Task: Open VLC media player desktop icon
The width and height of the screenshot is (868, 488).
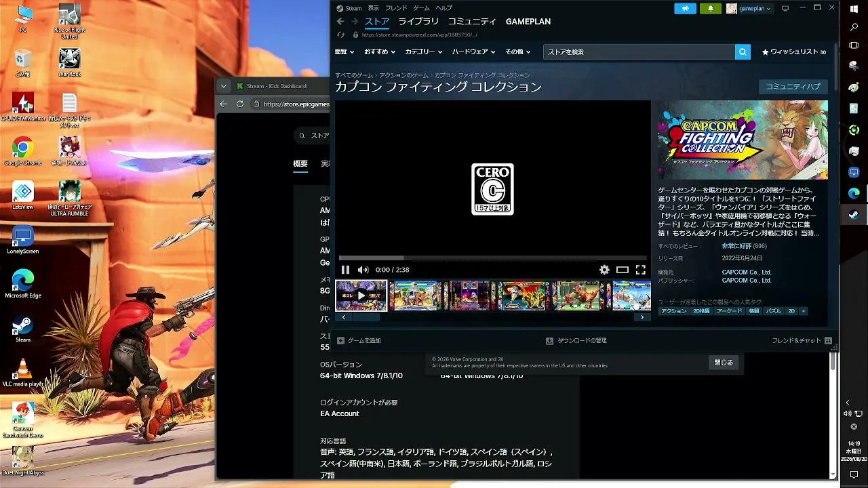Action: coord(23,373)
